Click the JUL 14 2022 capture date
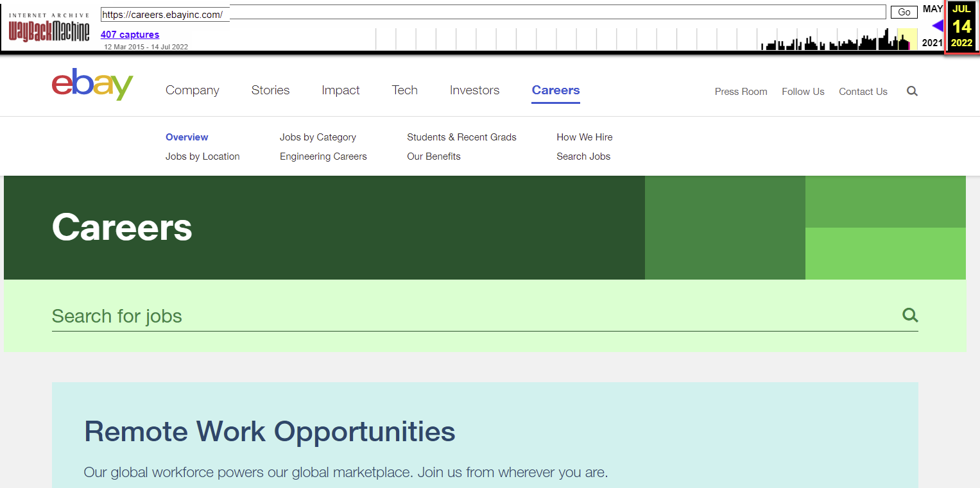The image size is (980, 488). coord(961,26)
